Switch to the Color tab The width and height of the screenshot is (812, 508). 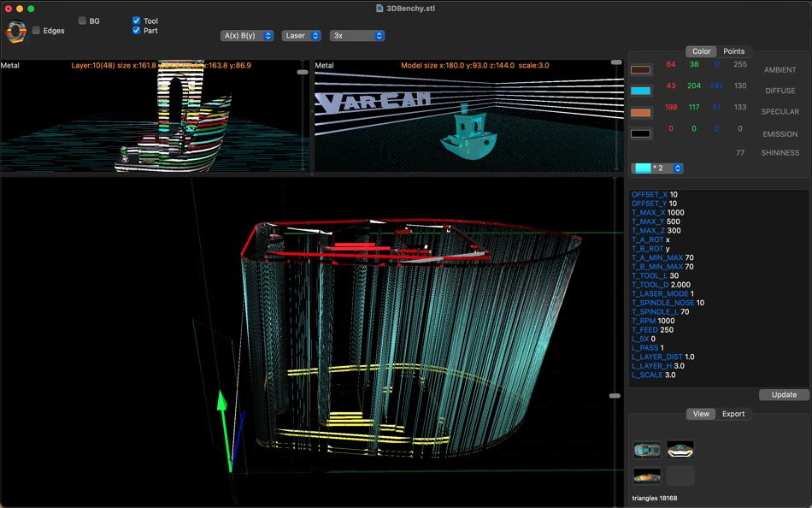click(x=701, y=51)
